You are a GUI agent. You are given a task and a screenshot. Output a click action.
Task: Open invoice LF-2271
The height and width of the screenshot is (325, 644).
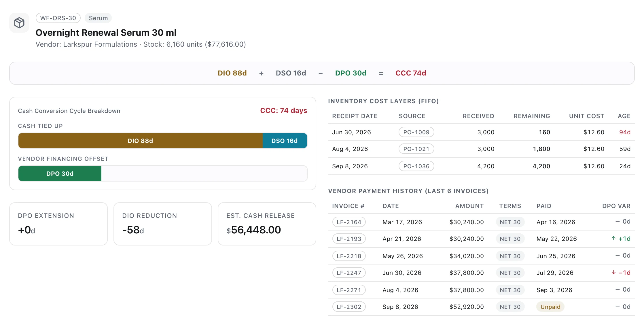(349, 290)
